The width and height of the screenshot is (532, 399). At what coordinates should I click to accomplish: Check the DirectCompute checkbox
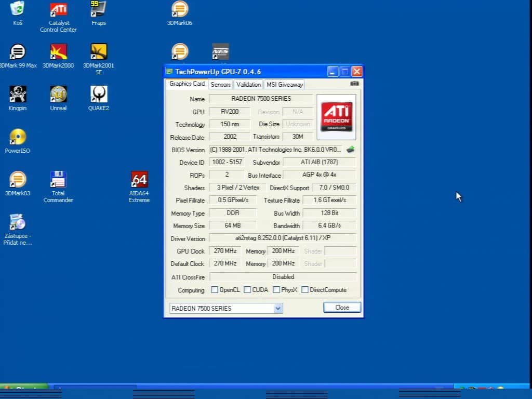305,290
